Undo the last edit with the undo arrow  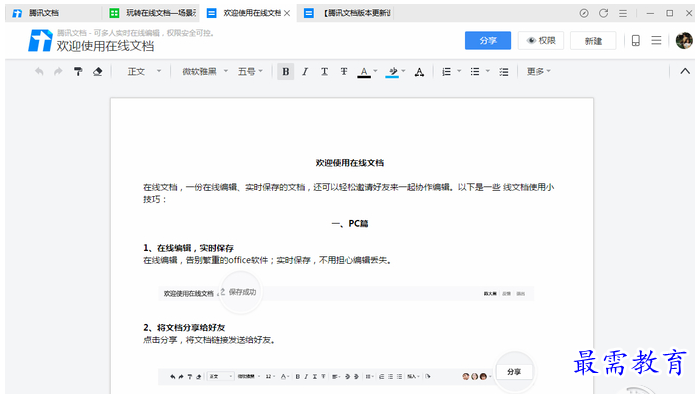[39, 71]
